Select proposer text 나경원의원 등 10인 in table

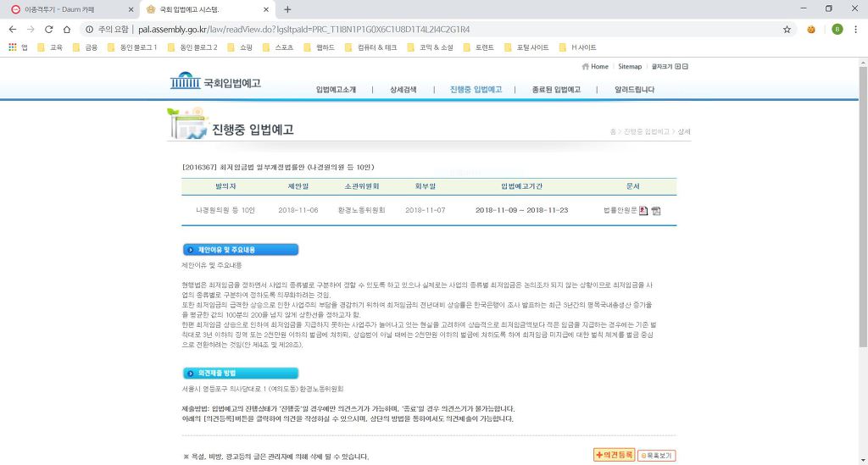(225, 210)
